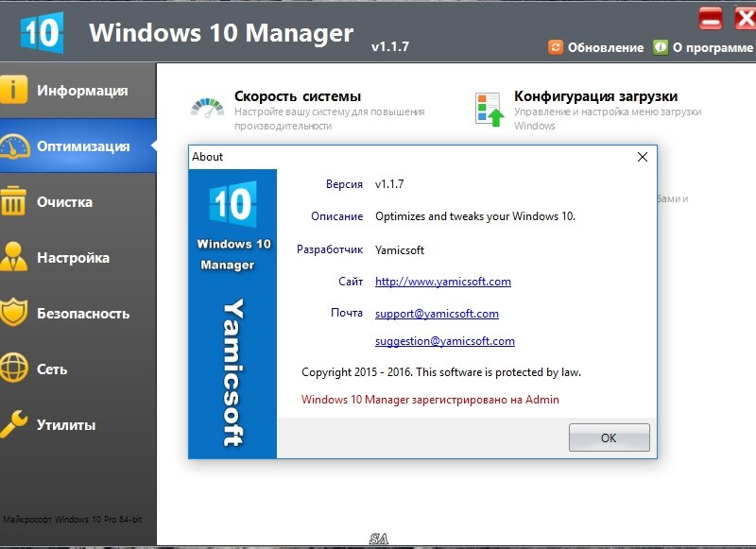Image resolution: width=756 pixels, height=549 pixels.
Task: Switch to the Сеть section
Action: coord(78,369)
